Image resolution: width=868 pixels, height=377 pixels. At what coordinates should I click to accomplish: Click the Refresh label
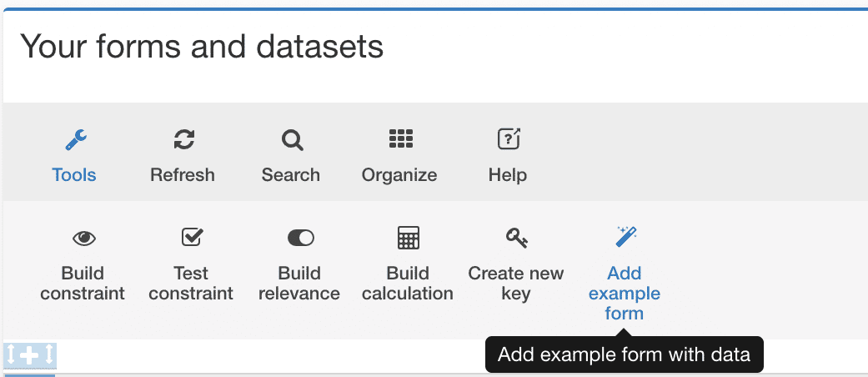[x=183, y=175]
